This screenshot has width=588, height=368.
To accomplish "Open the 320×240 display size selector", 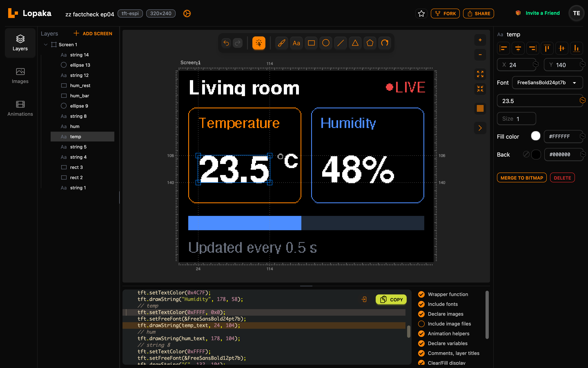I will point(161,13).
